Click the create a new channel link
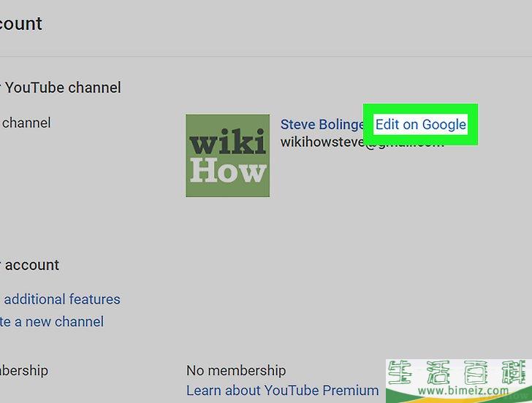The image size is (532, 403). tap(52, 322)
